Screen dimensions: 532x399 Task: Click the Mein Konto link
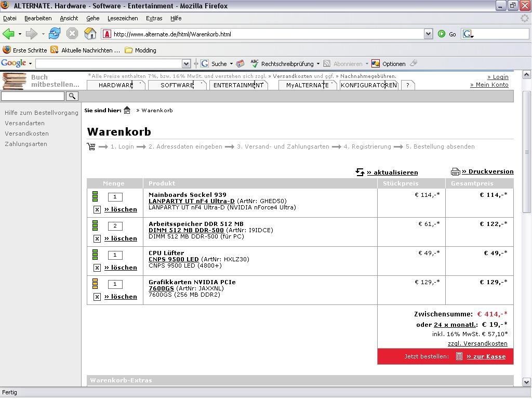pos(489,85)
